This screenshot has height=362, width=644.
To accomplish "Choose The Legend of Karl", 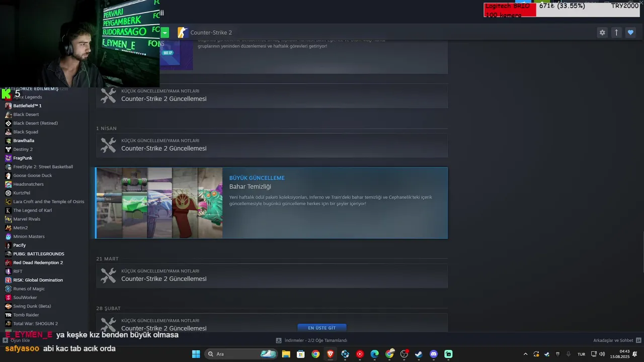I will 32,210.
